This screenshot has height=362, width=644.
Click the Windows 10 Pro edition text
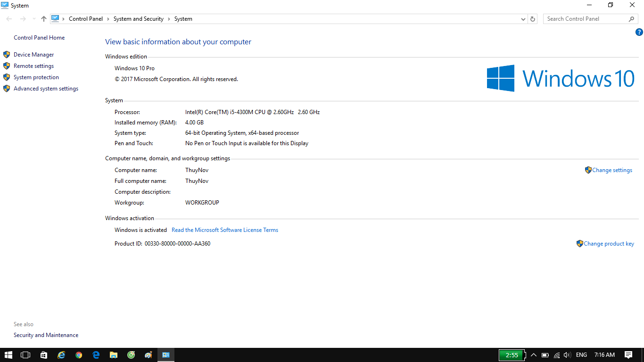[135, 68]
